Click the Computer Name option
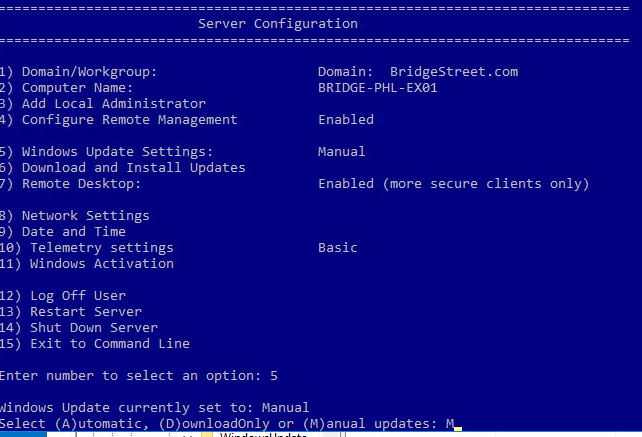Screen dimensions: 642x437 pos(80,88)
